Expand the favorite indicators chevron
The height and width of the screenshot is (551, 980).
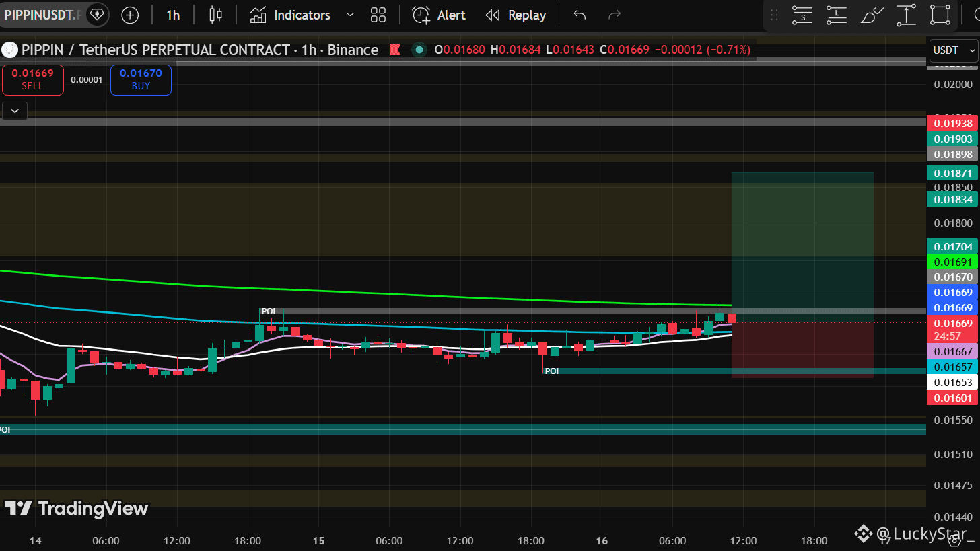(x=350, y=15)
